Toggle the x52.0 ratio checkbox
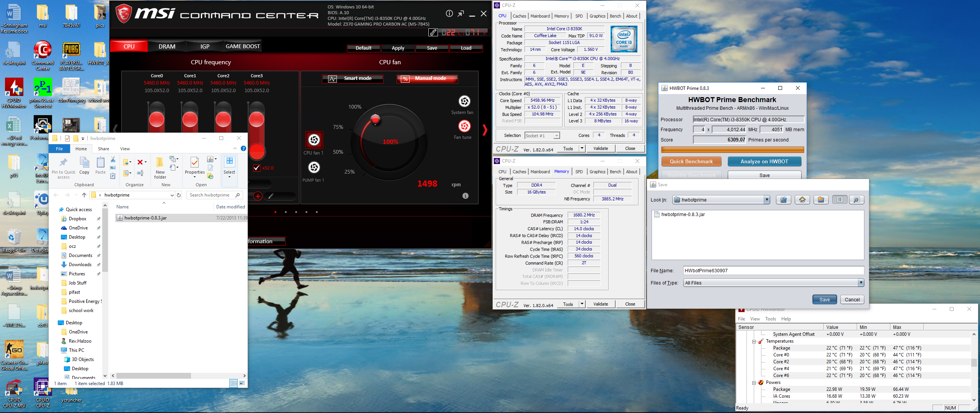This screenshot has width=980, height=413. tap(257, 168)
